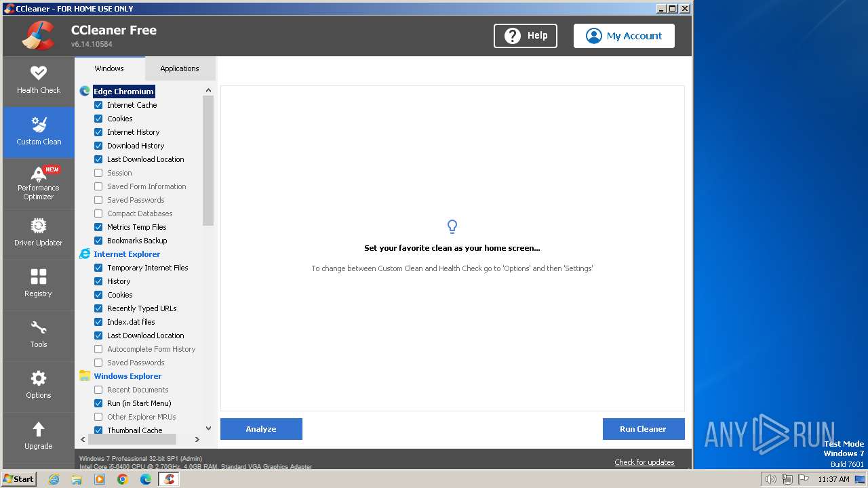Viewport: 868px width, 488px height.
Task: Enable Recent Documents cleaning
Action: pyautogui.click(x=98, y=390)
